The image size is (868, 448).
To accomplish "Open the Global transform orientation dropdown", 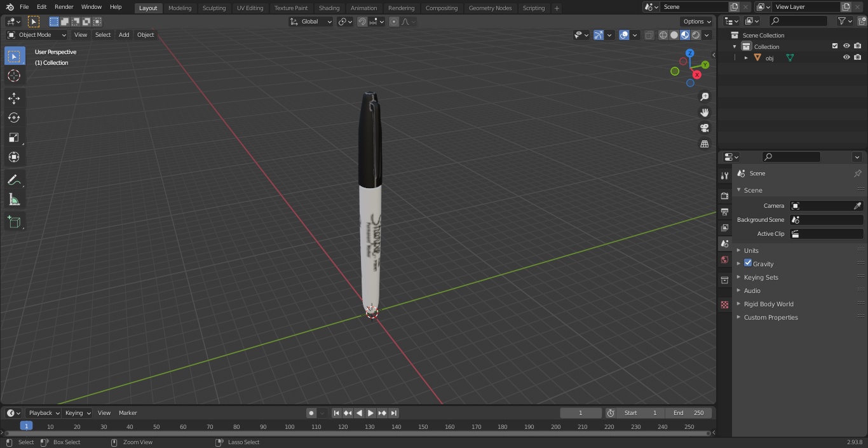I will coord(311,22).
